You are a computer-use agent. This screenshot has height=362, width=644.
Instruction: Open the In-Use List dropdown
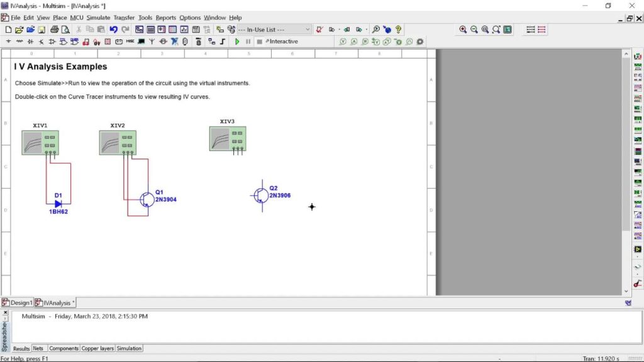[308, 30]
